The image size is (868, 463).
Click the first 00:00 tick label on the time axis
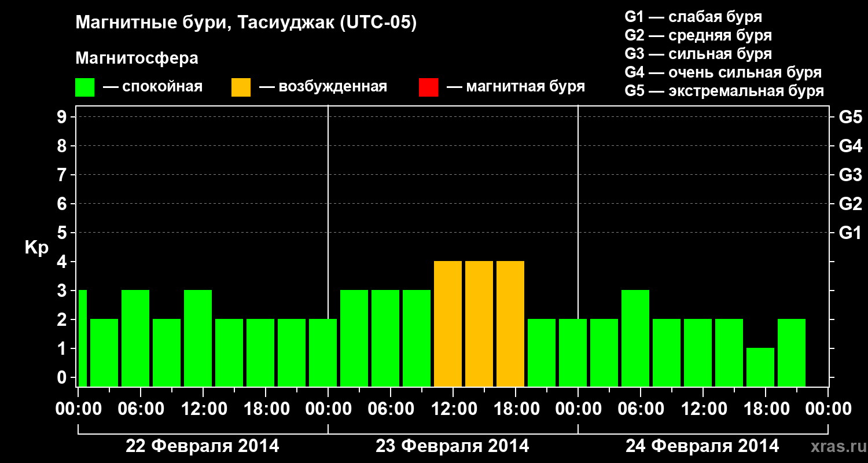coord(78,409)
